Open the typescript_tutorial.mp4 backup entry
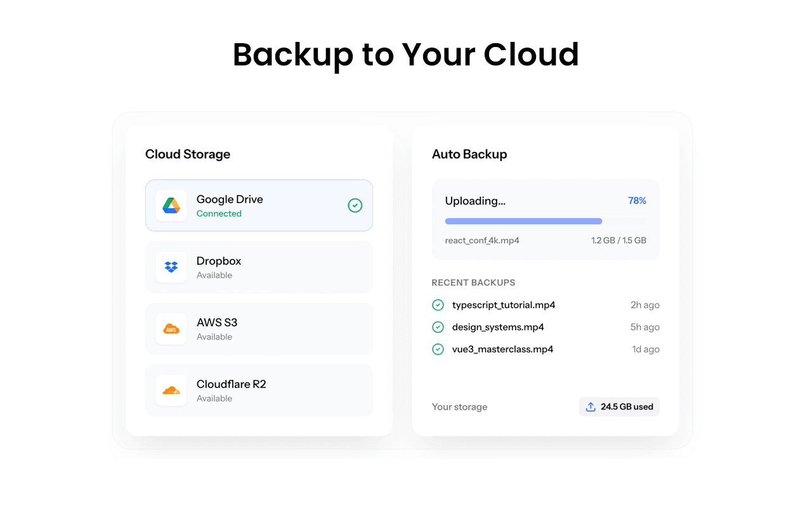The width and height of the screenshot is (812, 508). 504,305
